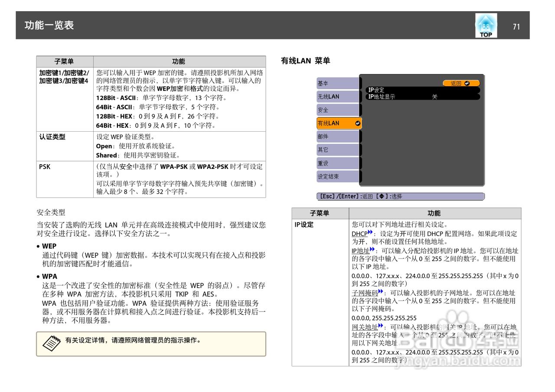Click the orange 返回 button
The width and height of the screenshot is (555, 392).
point(461,83)
